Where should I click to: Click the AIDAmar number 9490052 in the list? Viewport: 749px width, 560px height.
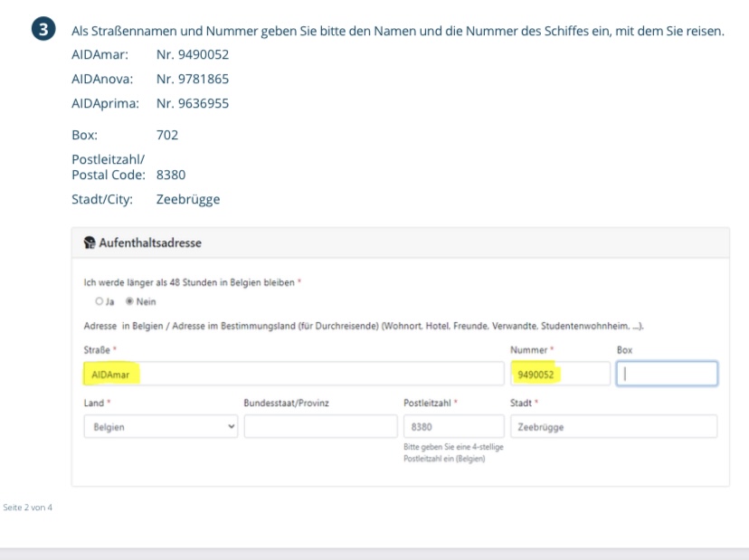[x=192, y=55]
